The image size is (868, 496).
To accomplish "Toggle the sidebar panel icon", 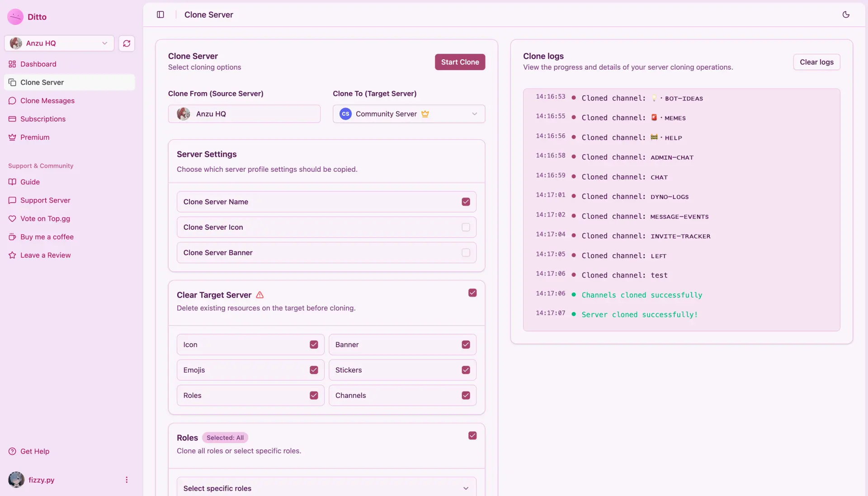I will tap(160, 14).
